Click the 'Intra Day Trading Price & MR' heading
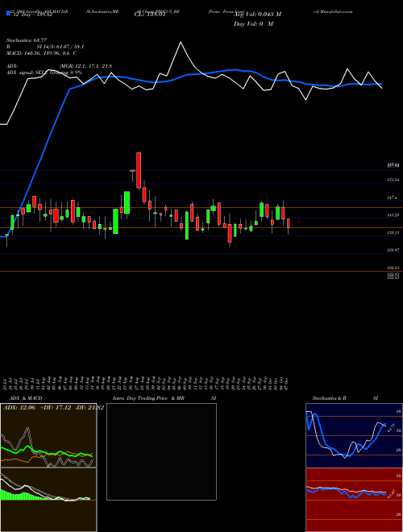Viewport: 403px width, 532px height. pyautogui.click(x=149, y=398)
